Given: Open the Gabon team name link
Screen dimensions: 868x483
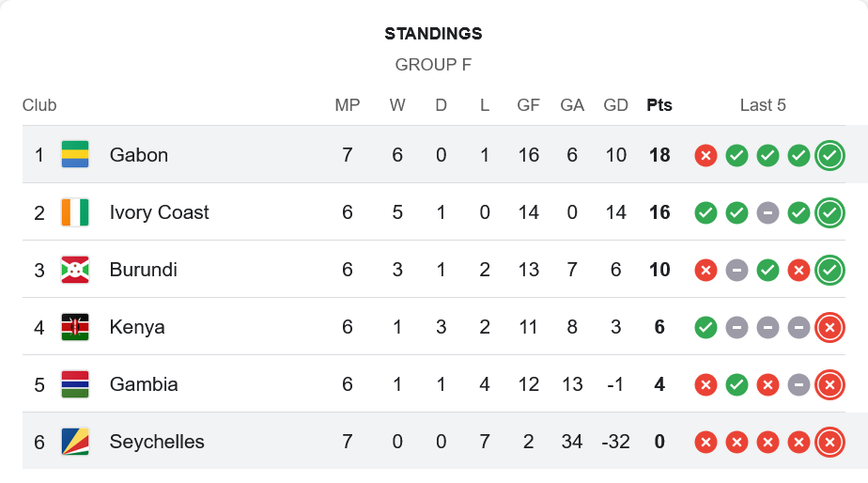Looking at the screenshot, I should tap(139, 155).
